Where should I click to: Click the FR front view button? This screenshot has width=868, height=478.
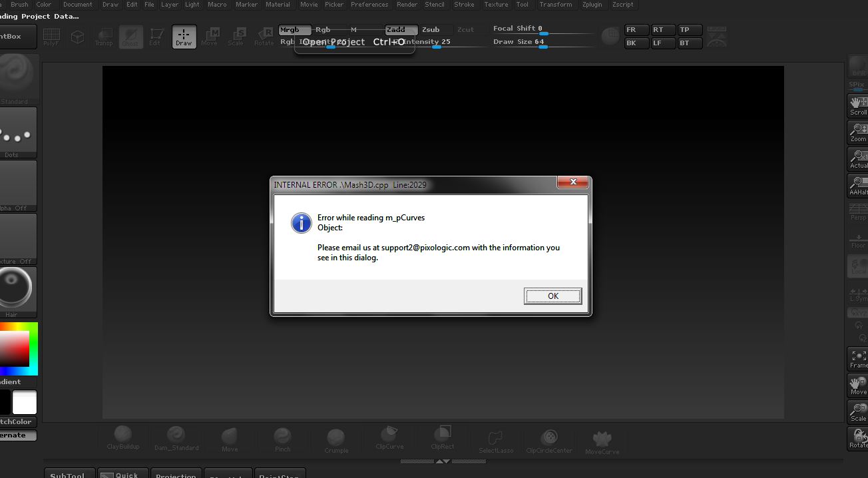point(636,30)
